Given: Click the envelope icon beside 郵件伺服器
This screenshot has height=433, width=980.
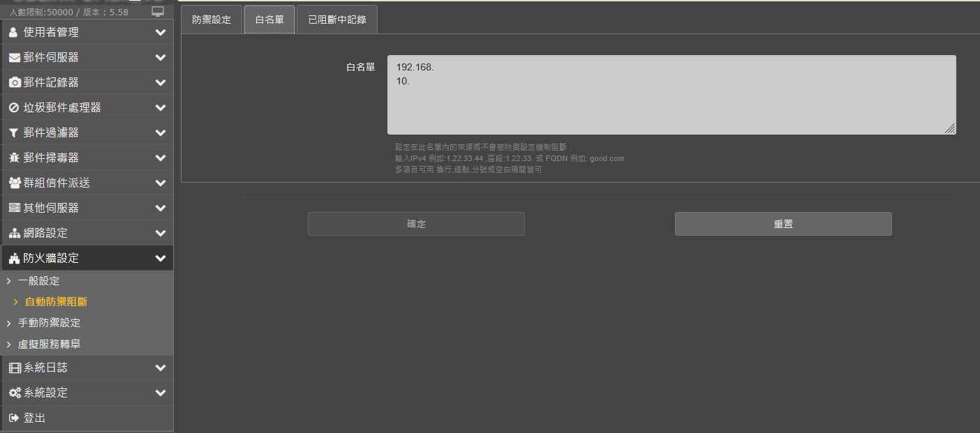Looking at the screenshot, I should coord(14,57).
